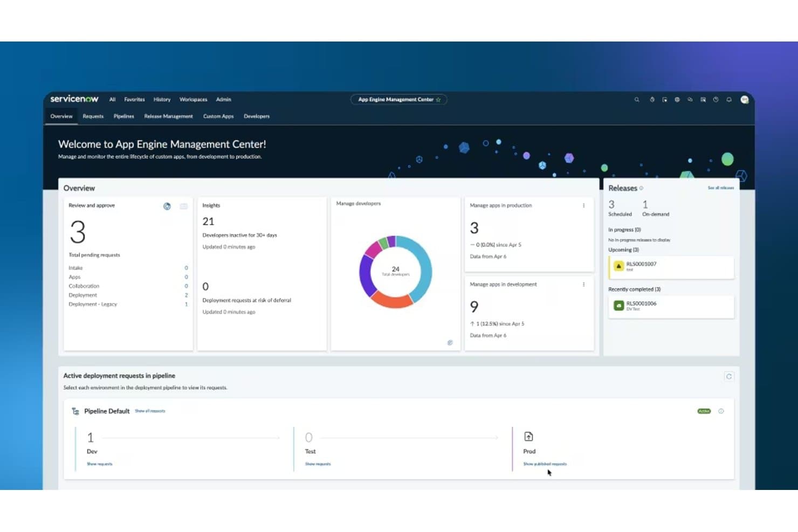
Task: Go to the Release Management tab
Action: (x=168, y=116)
